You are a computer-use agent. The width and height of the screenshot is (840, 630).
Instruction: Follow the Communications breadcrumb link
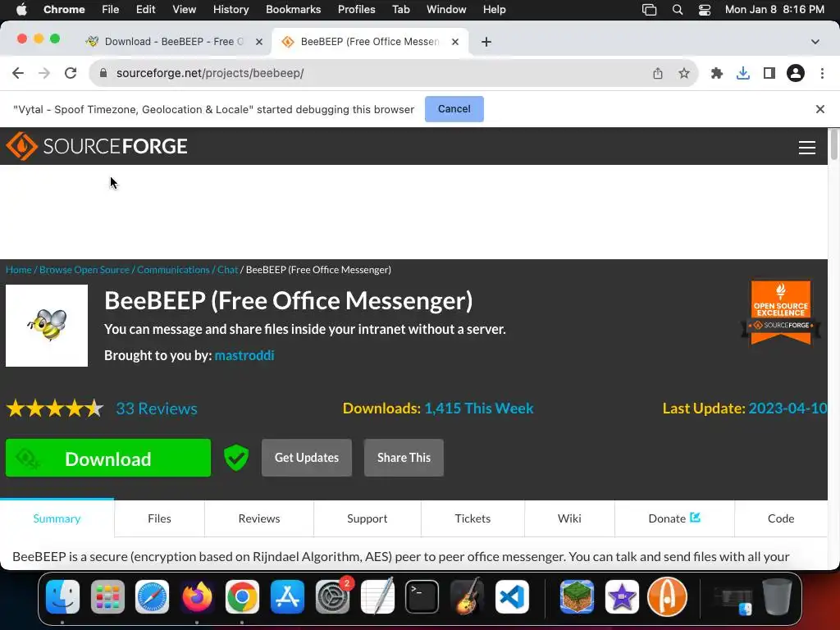(x=173, y=270)
